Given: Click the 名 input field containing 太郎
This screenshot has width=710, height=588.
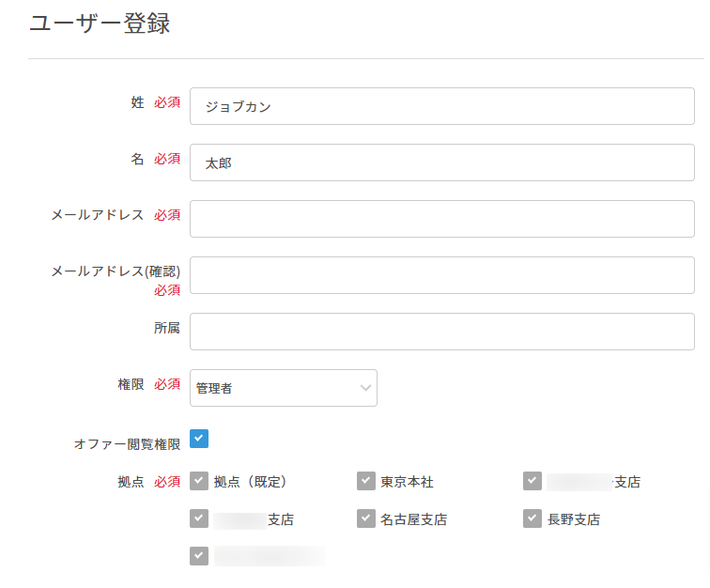Looking at the screenshot, I should [441, 162].
